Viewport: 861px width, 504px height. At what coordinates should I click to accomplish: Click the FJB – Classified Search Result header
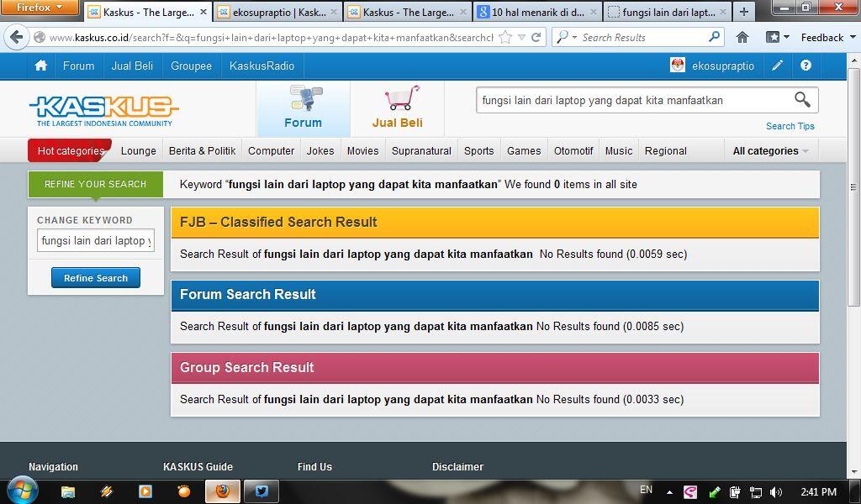click(x=494, y=222)
